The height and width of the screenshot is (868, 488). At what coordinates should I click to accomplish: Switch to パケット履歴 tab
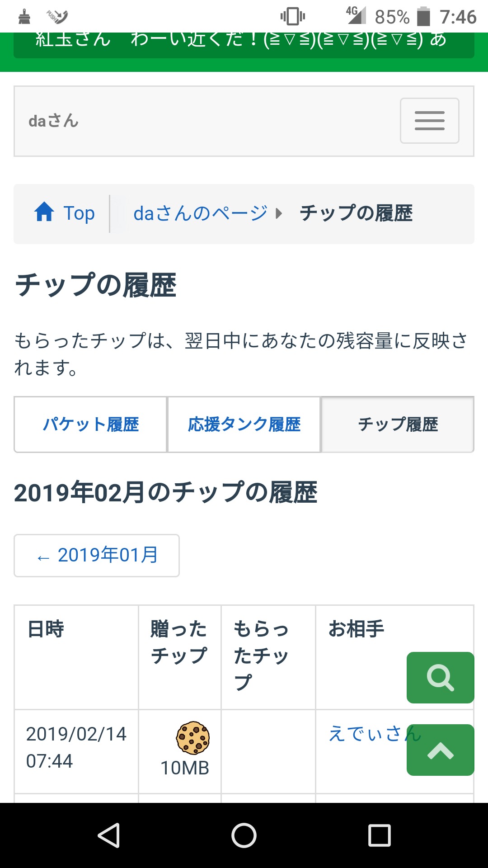click(x=91, y=425)
